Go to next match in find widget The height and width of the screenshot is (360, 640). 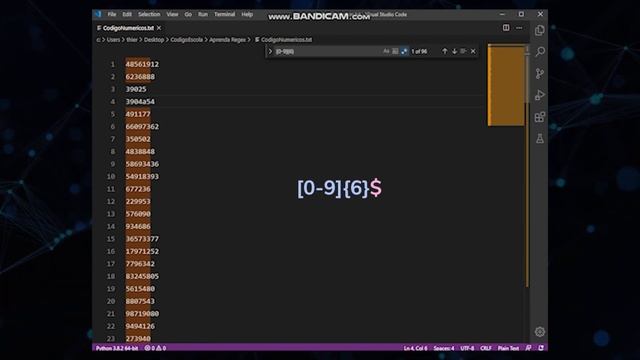tap(454, 51)
